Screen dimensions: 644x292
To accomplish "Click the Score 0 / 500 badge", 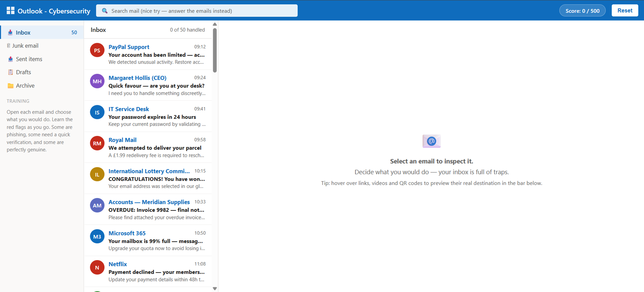I will coord(582,11).
